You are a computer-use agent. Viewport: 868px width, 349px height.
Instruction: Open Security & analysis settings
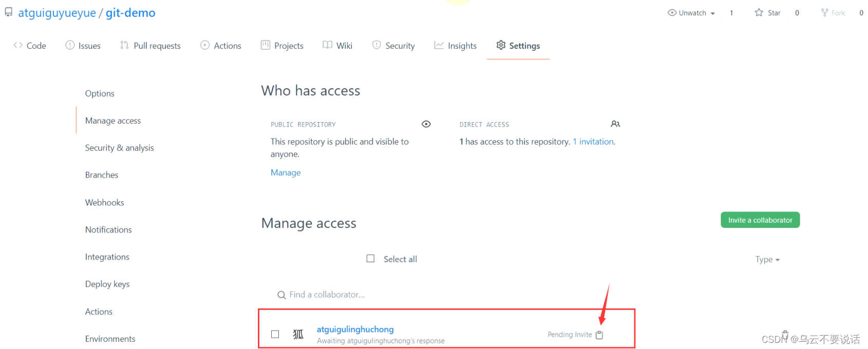pyautogui.click(x=120, y=148)
